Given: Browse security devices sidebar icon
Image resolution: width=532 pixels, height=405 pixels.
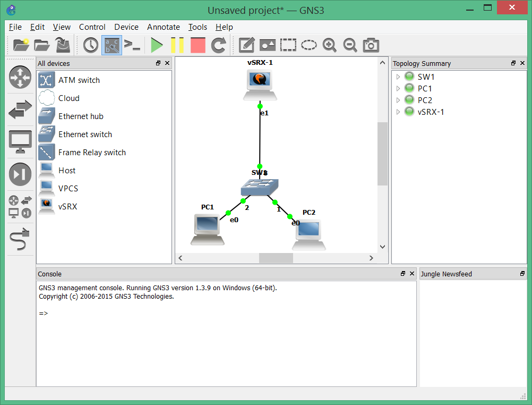Looking at the screenshot, I should point(20,174).
